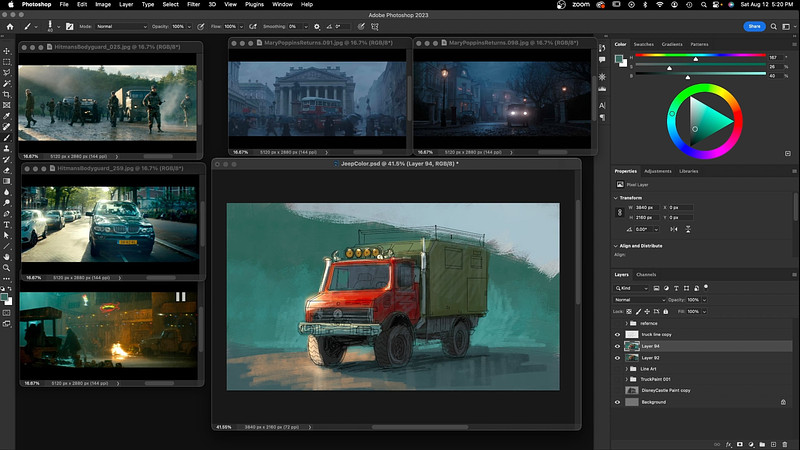
Task: Toggle visibility of Layer 94
Action: pyautogui.click(x=617, y=346)
